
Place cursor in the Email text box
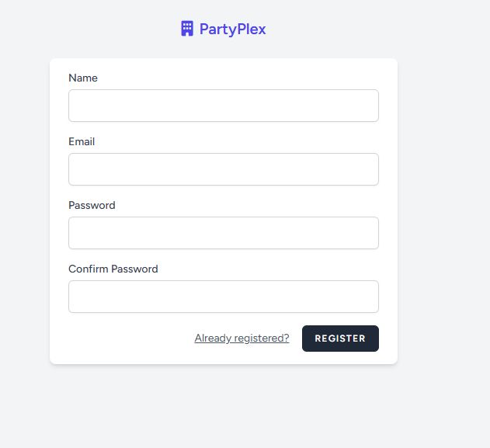coord(223,169)
